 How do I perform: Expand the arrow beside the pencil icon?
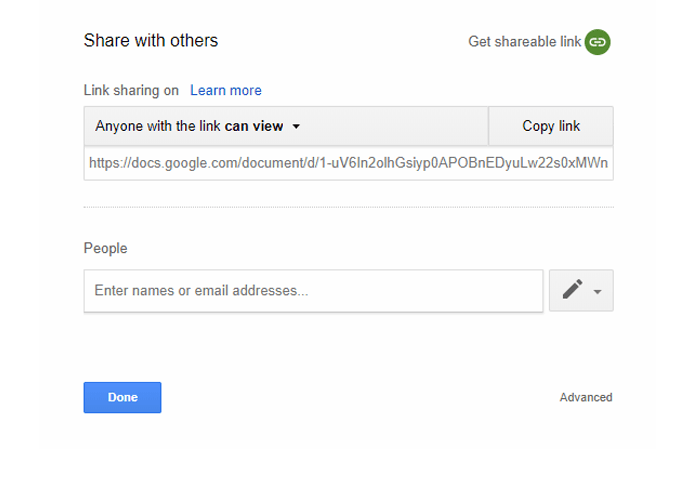(x=598, y=291)
